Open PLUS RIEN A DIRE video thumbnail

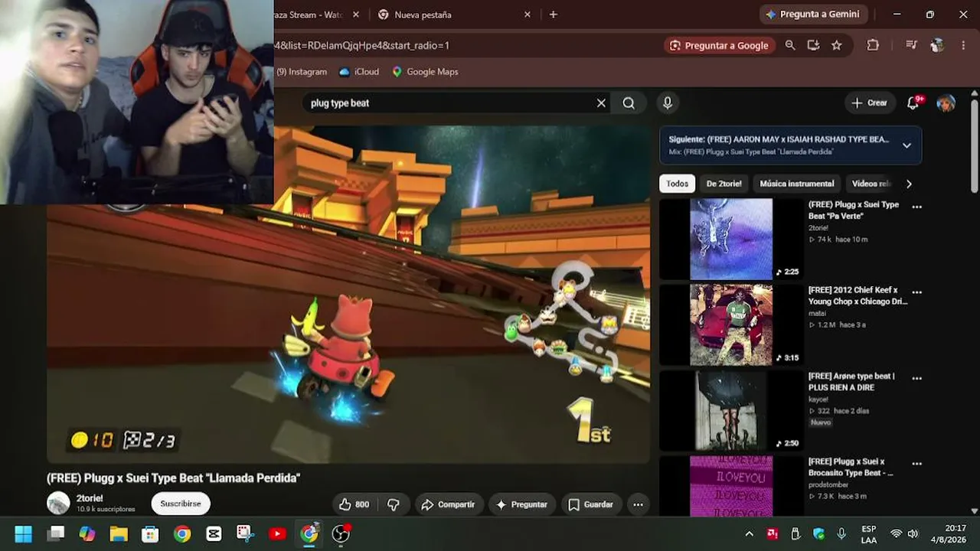coord(731,411)
